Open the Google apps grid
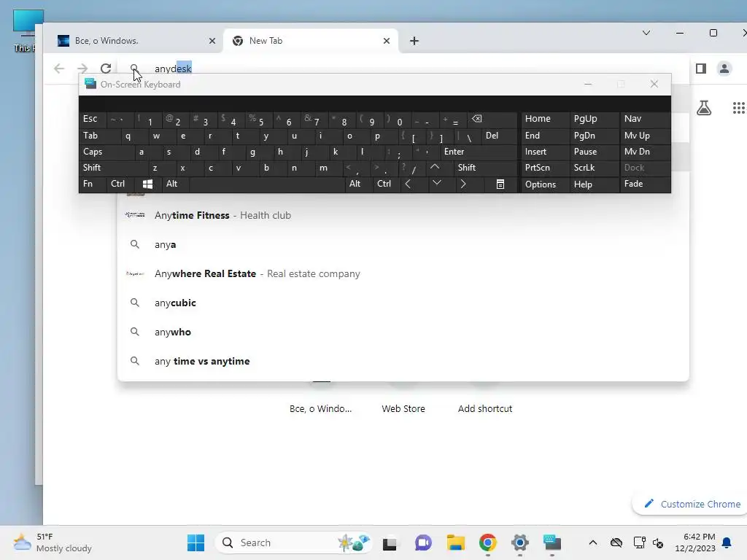This screenshot has width=747, height=560. 738,108
